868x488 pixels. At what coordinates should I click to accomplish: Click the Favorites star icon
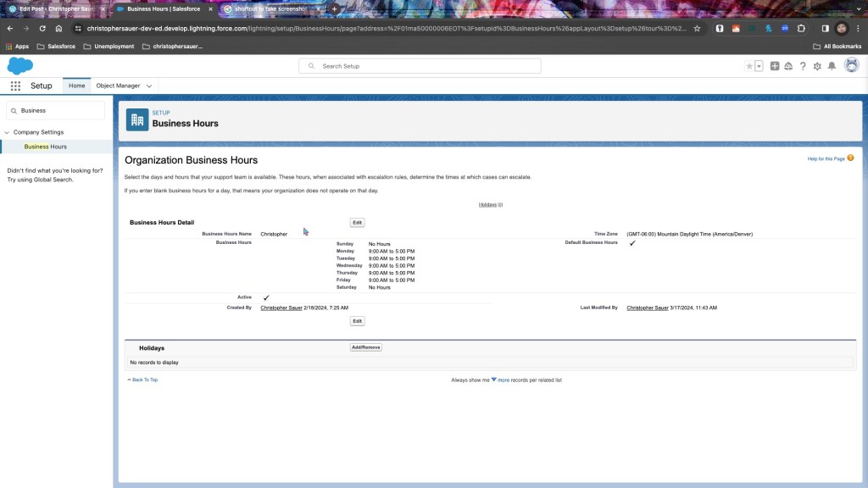click(x=748, y=66)
